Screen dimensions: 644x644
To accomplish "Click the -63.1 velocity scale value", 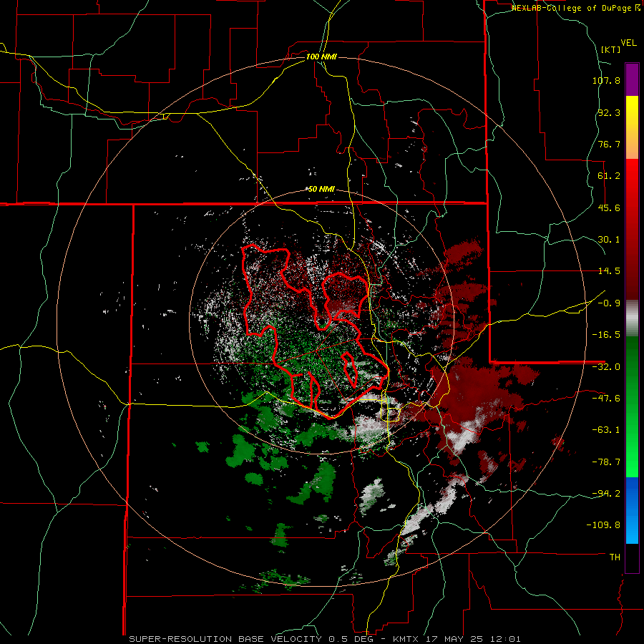I will pos(606,430).
